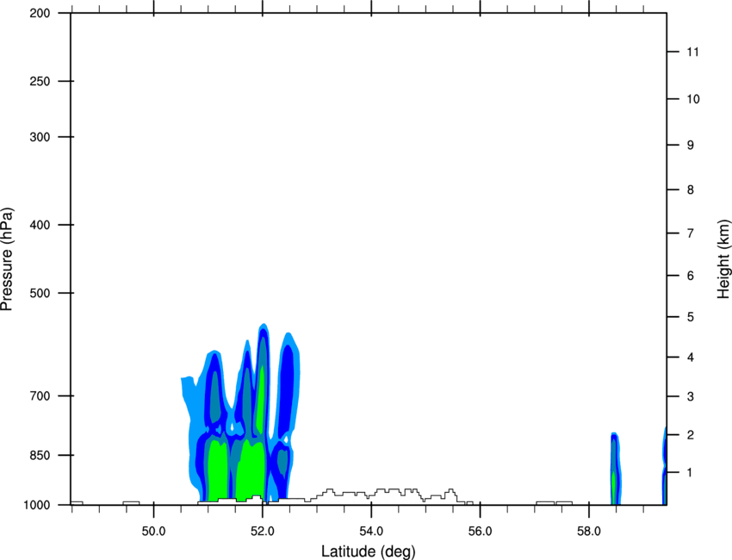Click the 6 km height label
This screenshot has width=732, height=560.
(690, 276)
